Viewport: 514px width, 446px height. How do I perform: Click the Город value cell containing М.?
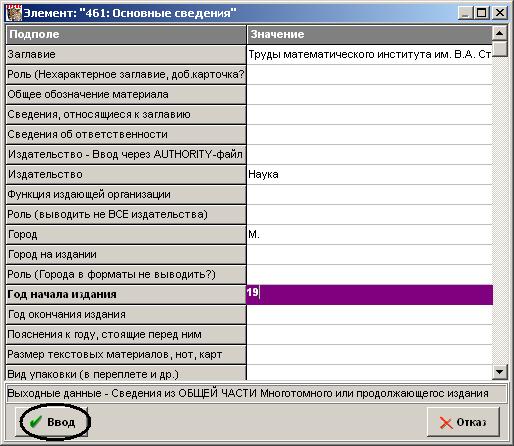point(369,234)
